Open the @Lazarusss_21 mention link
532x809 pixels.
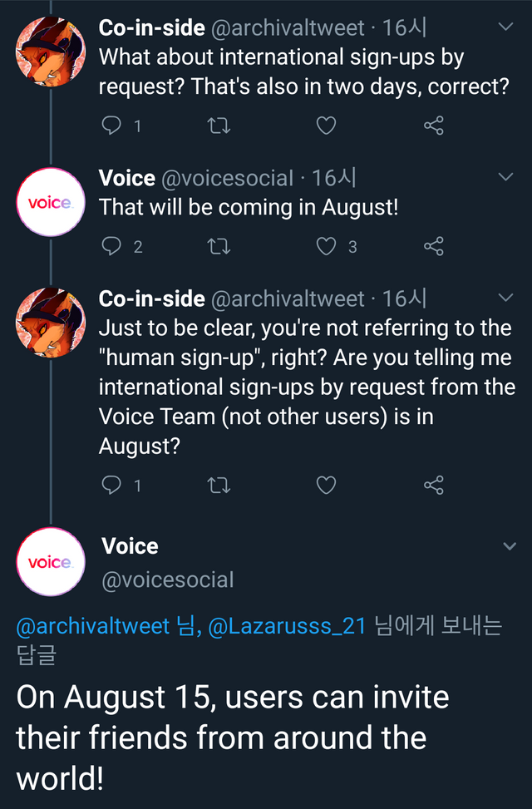286,626
